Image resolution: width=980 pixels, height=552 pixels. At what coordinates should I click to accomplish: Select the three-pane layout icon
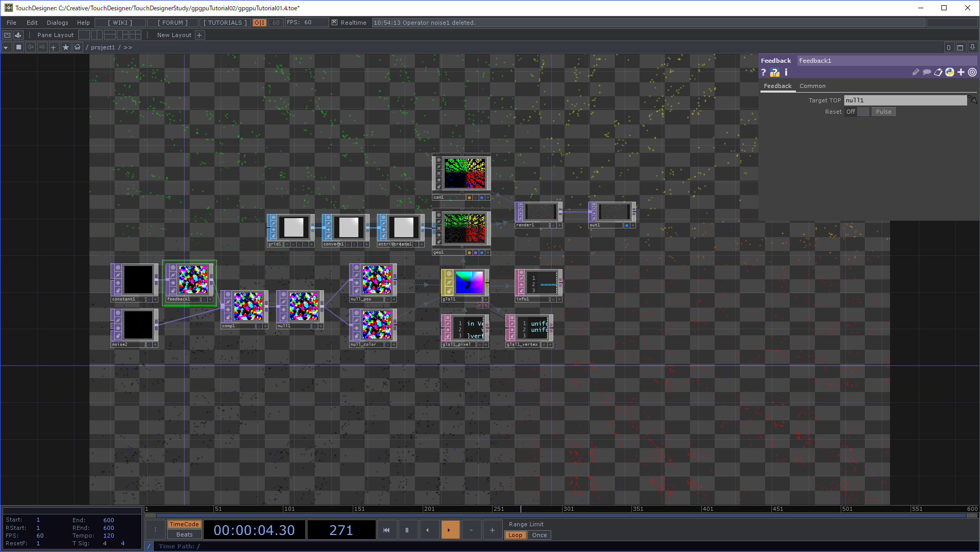pos(122,35)
